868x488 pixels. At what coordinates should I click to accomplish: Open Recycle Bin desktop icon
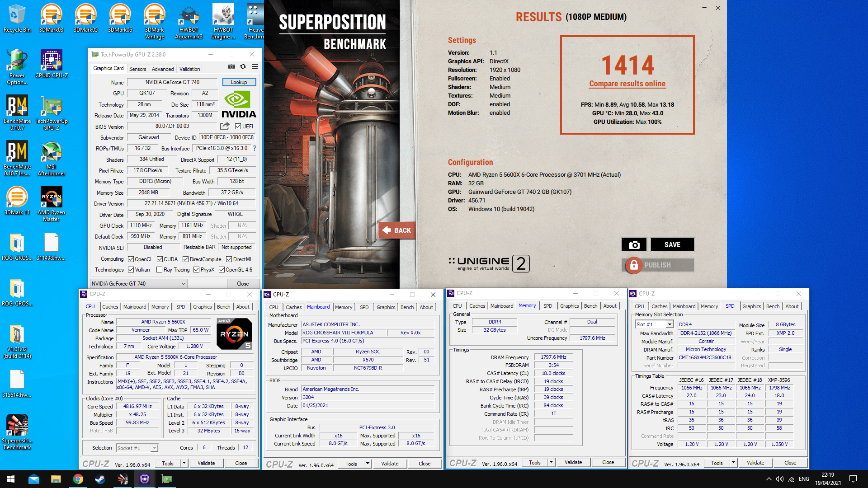(17, 19)
